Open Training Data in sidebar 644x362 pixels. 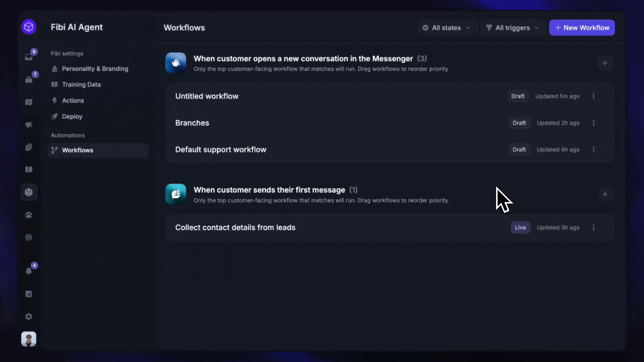pos(81,84)
